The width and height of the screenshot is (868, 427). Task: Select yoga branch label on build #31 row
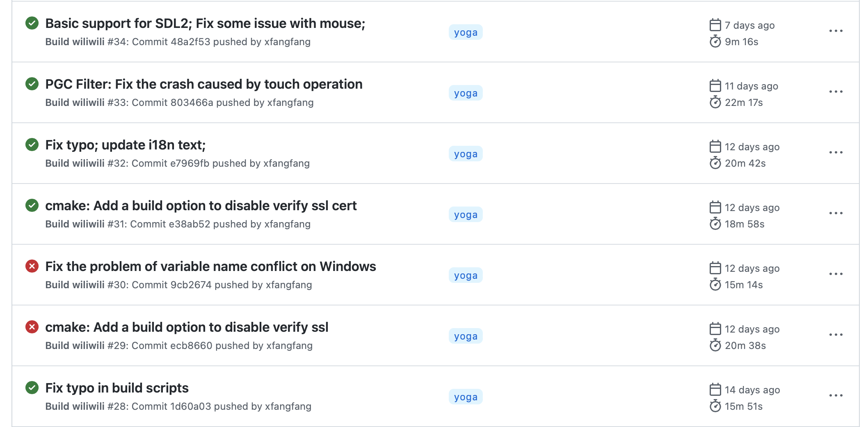click(466, 215)
